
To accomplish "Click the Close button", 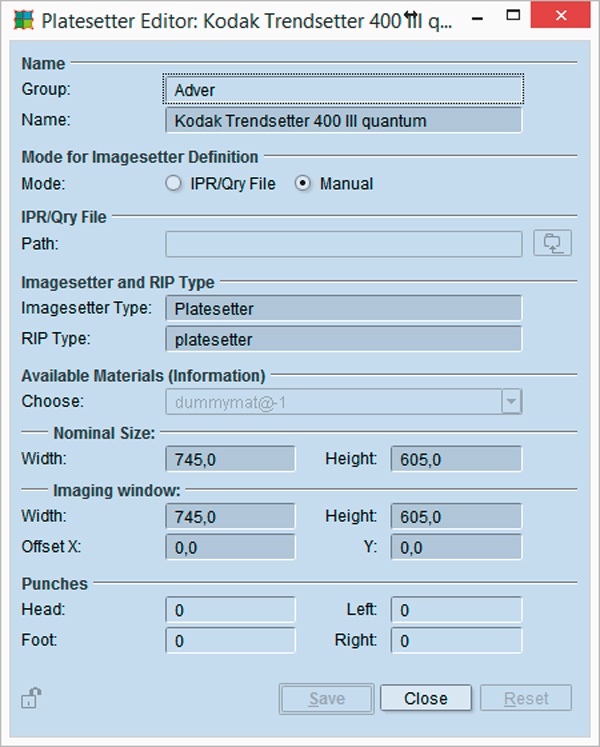I will (426, 698).
